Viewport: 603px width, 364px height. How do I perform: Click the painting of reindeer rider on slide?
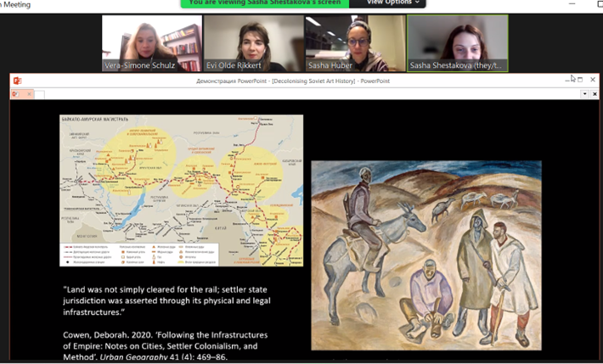click(x=426, y=255)
